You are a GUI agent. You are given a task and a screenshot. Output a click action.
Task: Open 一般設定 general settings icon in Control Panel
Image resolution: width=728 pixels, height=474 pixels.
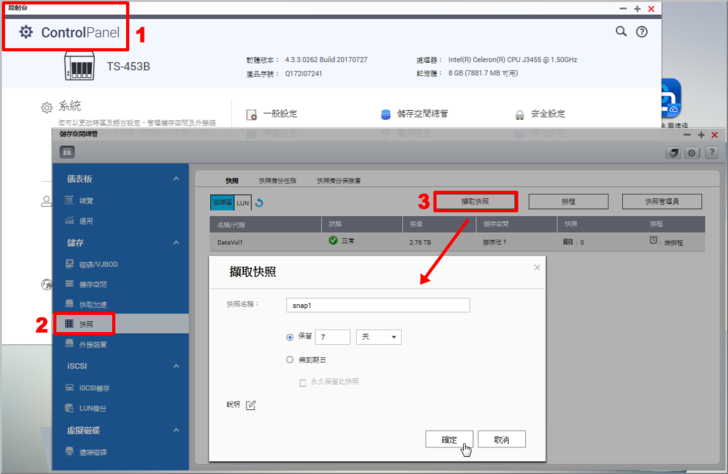tap(251, 114)
